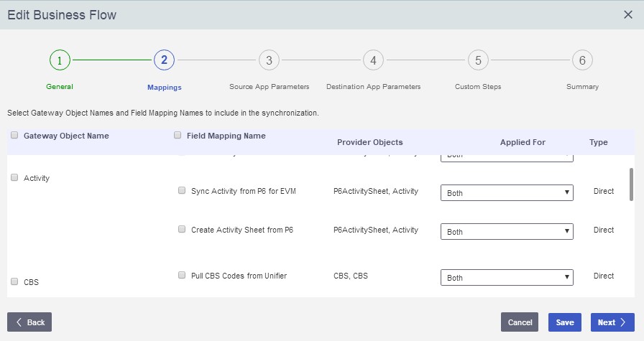Open Applied For dropdown for Pull CBS Codes
This screenshot has height=341, width=644.
point(507,277)
